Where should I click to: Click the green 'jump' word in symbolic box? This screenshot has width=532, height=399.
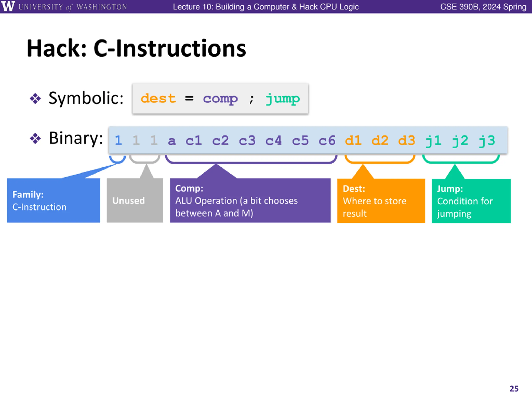pyautogui.click(x=283, y=99)
